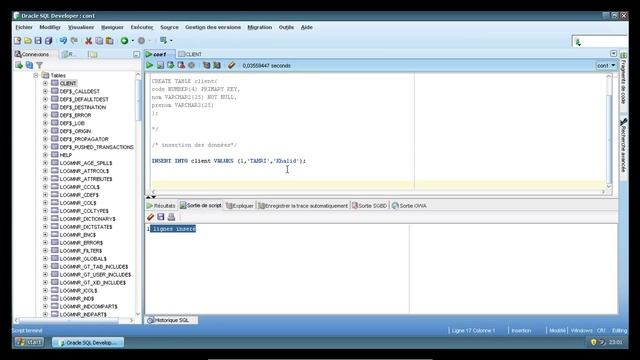
Task: Click the green Back navigation circle
Action: point(124,41)
